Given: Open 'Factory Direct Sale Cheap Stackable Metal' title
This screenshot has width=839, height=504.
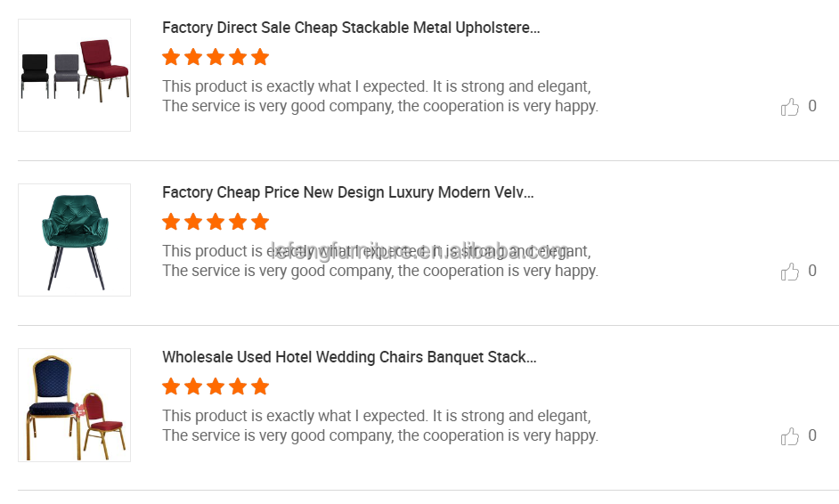Looking at the screenshot, I should click(x=351, y=28).
